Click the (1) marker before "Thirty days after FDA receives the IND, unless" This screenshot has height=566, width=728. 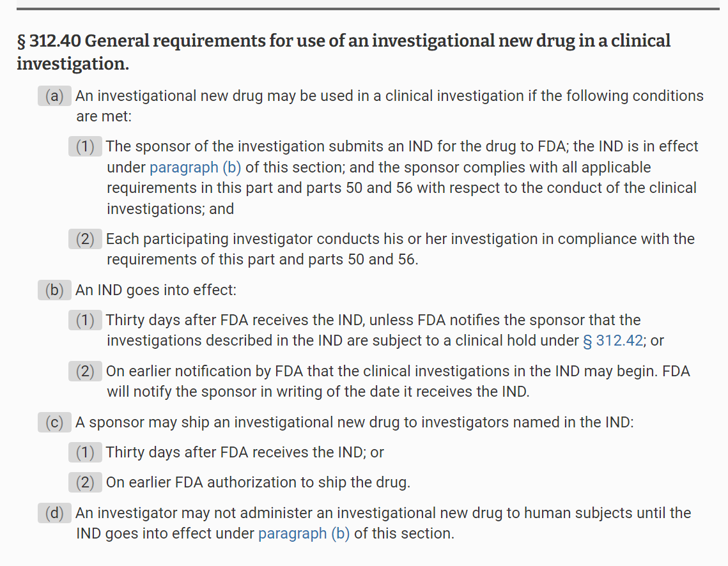tap(85, 320)
